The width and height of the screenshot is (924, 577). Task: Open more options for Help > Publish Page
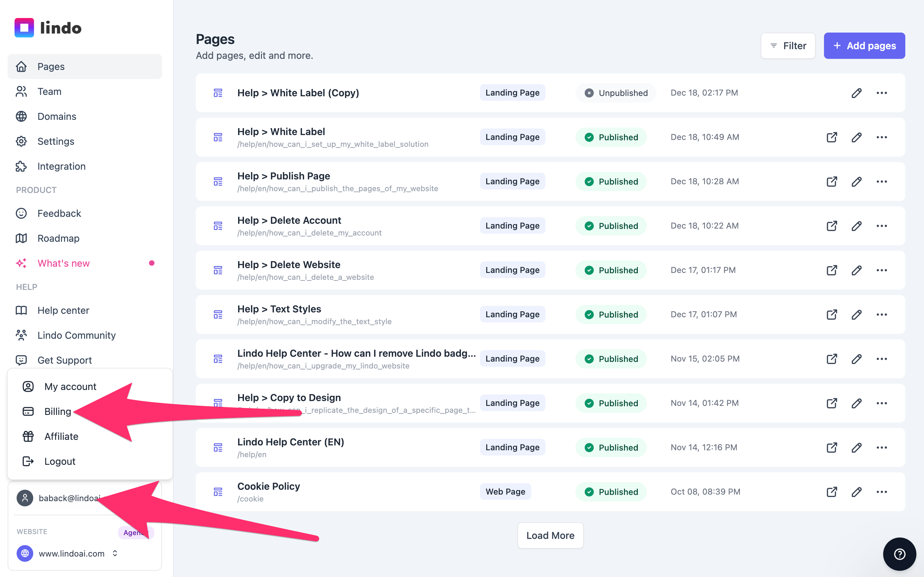pos(881,181)
